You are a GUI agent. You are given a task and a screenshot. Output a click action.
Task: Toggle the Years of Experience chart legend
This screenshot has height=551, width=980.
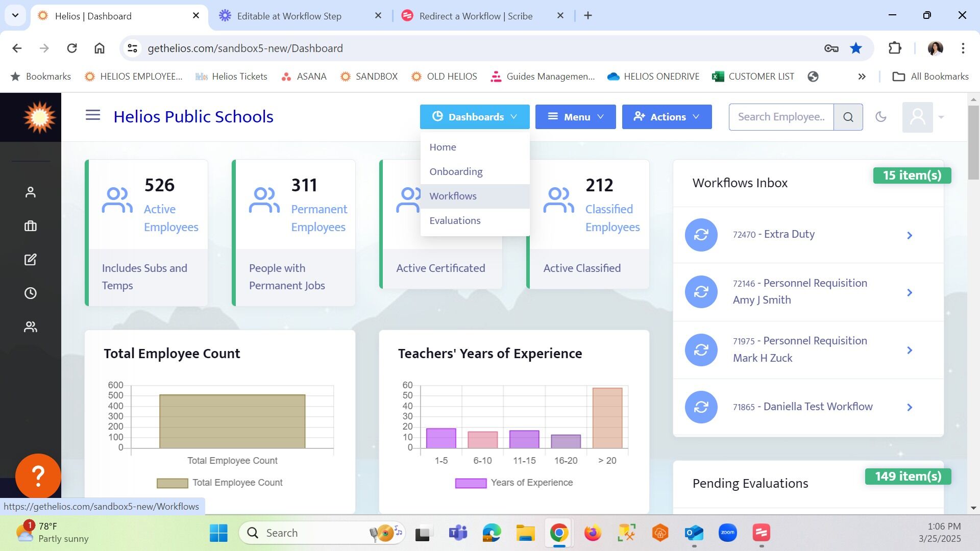point(514,483)
